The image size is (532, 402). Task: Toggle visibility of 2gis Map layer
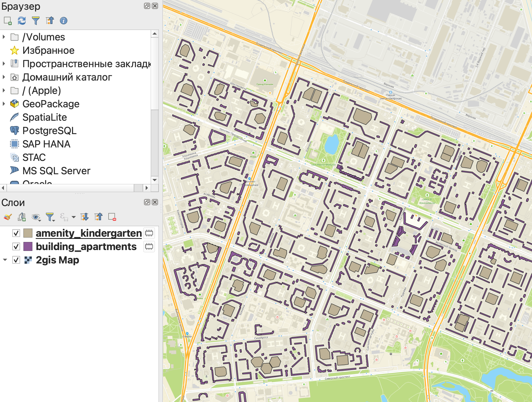16,260
